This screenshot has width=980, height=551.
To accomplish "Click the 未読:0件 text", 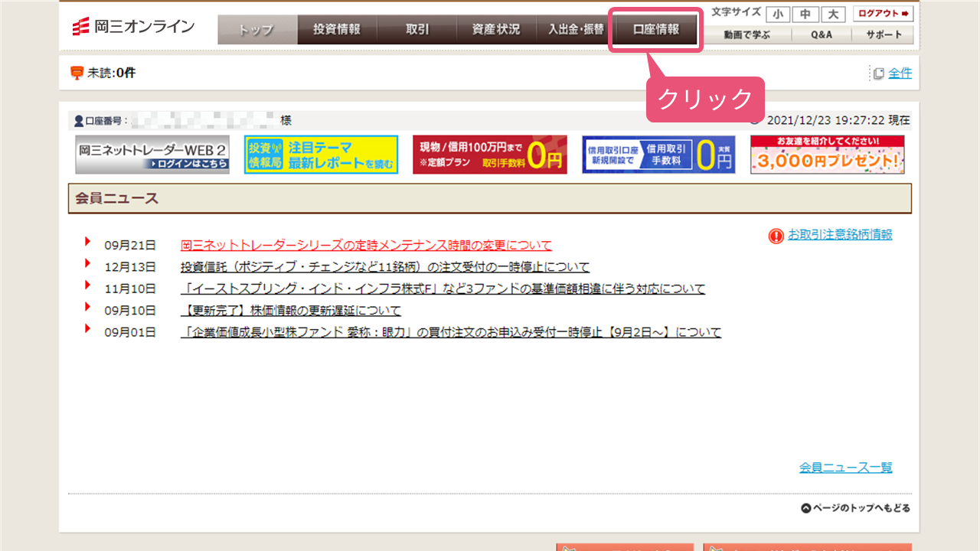I will 111,73.
